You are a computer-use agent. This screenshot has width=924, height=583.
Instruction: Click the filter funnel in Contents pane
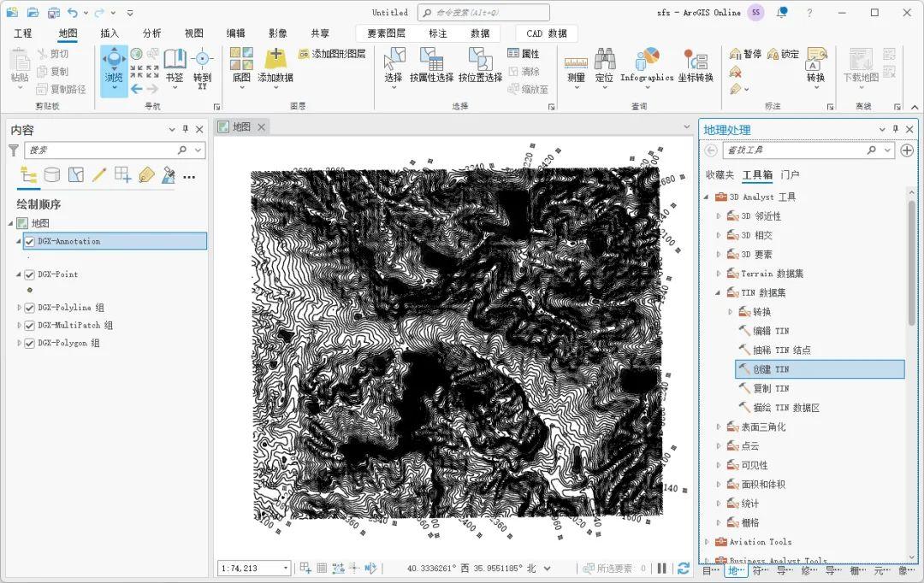tap(14, 150)
